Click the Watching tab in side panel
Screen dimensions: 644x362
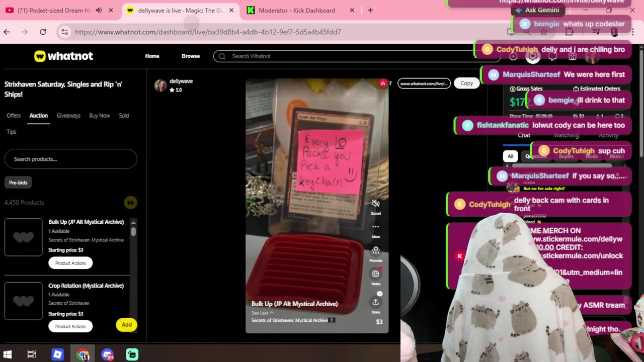pos(566,135)
